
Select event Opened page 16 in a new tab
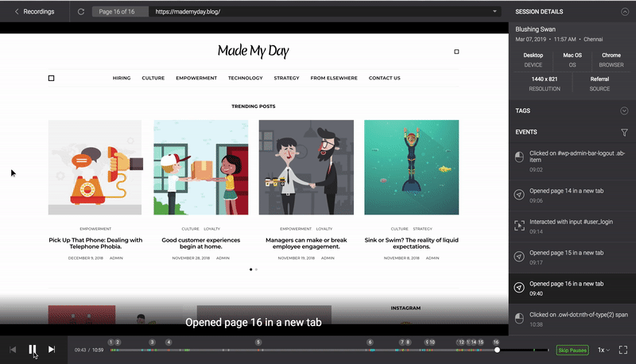point(572,288)
